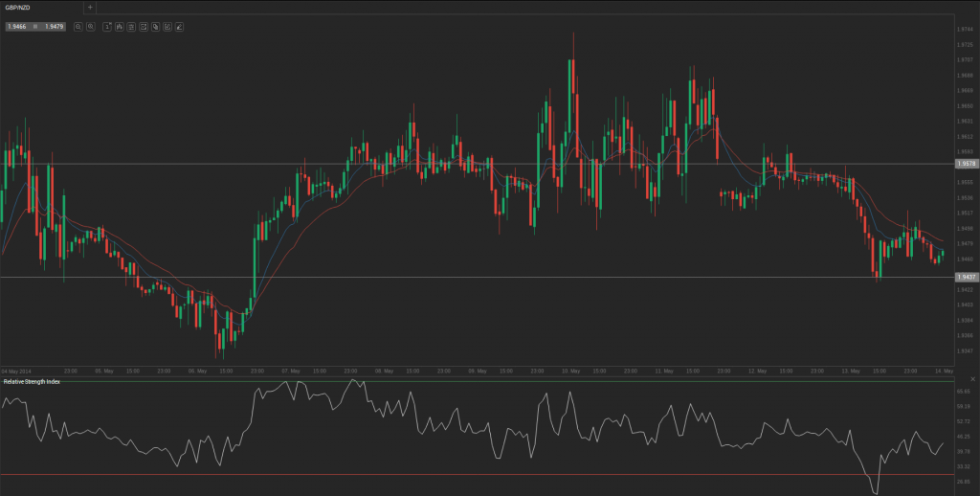Click the sell price 1.9466 button
The width and height of the screenshot is (980, 496).
[17, 27]
